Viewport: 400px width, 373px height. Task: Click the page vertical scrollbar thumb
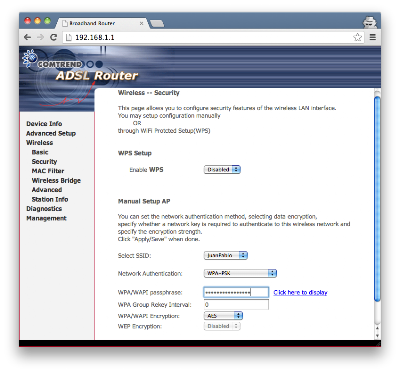point(377,198)
